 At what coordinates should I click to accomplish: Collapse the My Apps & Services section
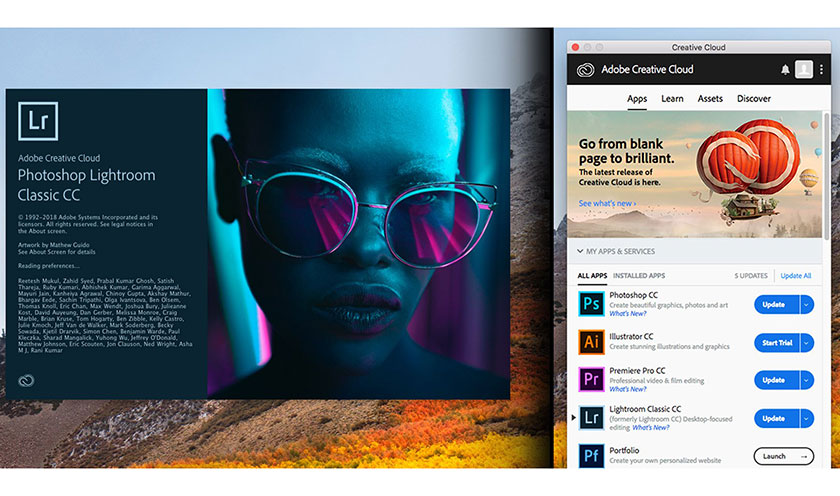tap(580, 251)
